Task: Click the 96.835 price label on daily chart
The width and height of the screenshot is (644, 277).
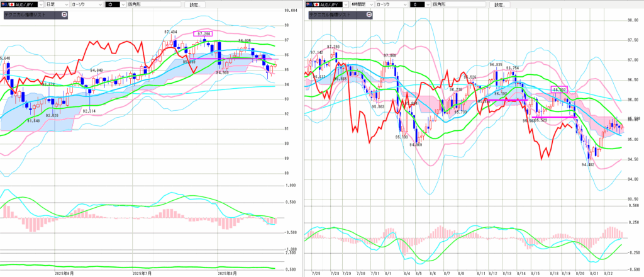Action: pyautogui.click(x=245, y=41)
